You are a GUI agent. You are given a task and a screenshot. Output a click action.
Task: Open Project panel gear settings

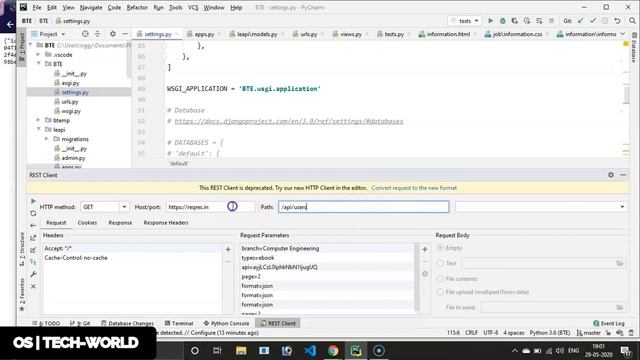click(x=113, y=34)
